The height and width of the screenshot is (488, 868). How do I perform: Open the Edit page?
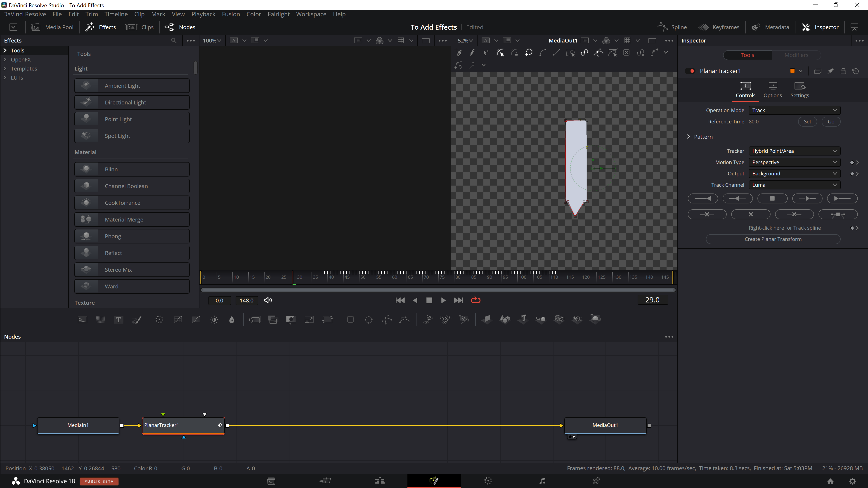tap(380, 481)
